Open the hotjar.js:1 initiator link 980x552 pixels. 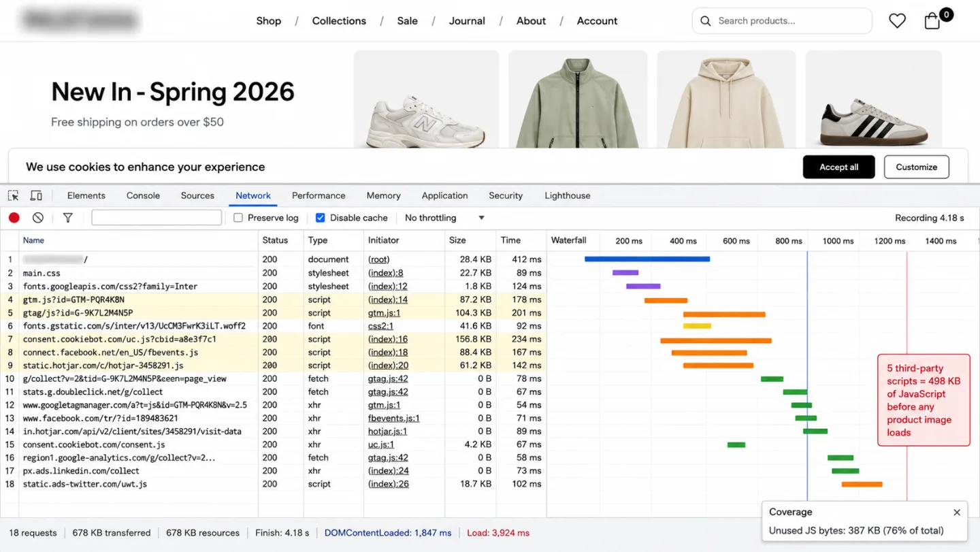click(387, 432)
